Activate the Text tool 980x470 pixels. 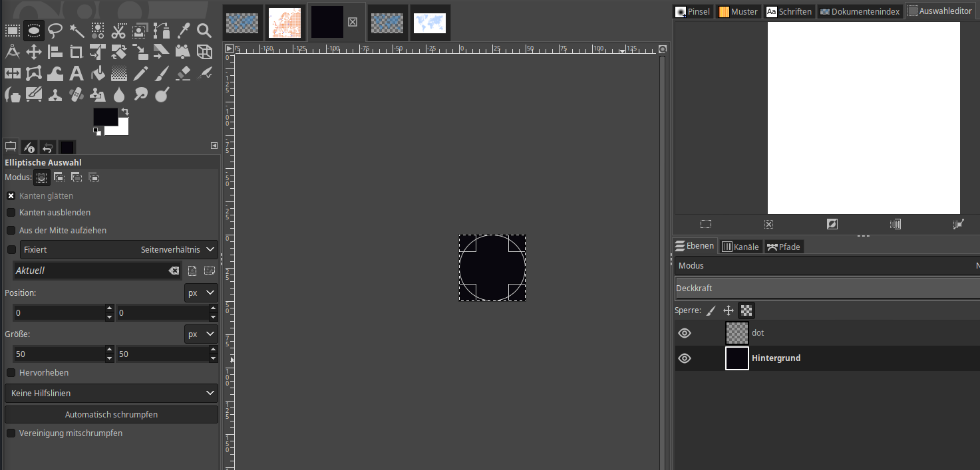click(77, 73)
